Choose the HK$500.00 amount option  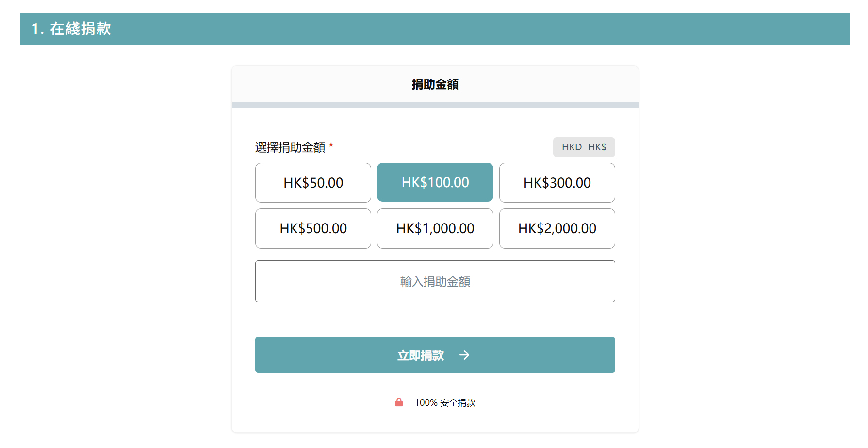313,228
